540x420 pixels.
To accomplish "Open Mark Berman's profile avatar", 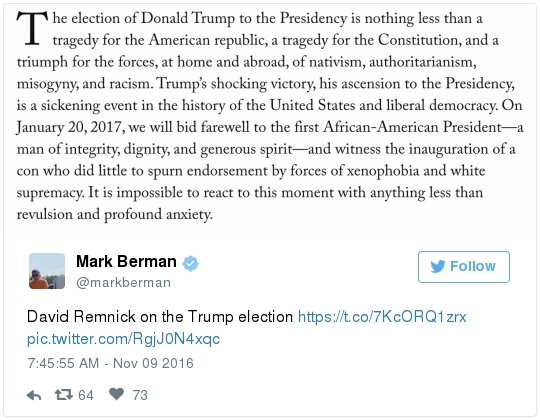I will (x=47, y=271).
